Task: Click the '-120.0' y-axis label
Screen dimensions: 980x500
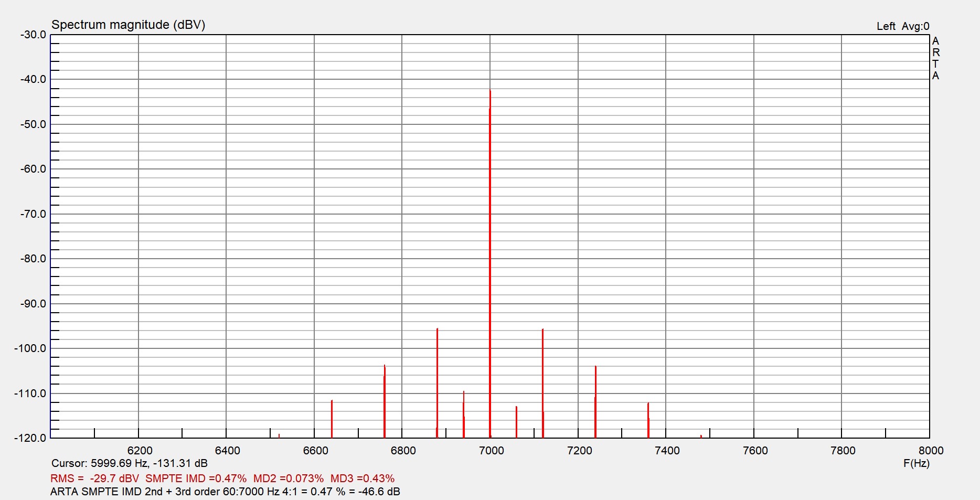Action: (x=30, y=438)
